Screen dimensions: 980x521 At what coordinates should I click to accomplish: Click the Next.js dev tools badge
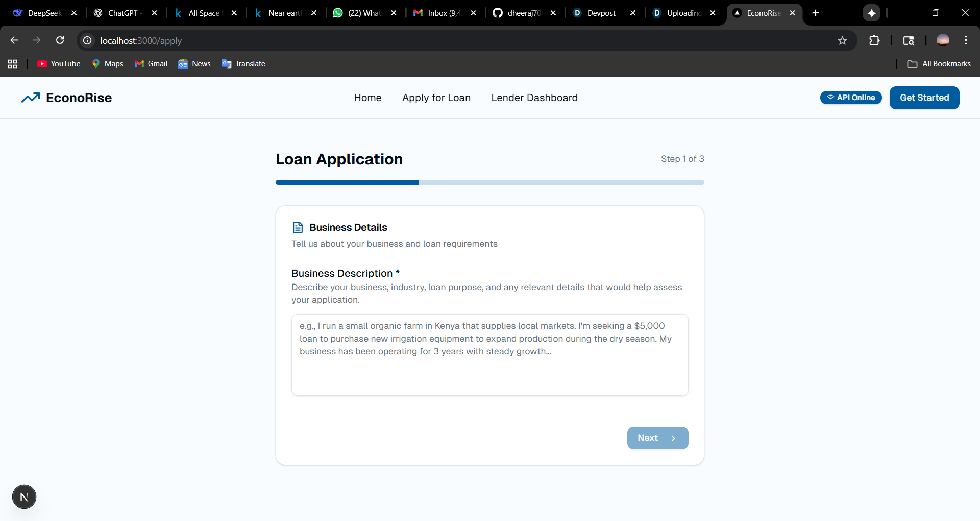(x=24, y=497)
